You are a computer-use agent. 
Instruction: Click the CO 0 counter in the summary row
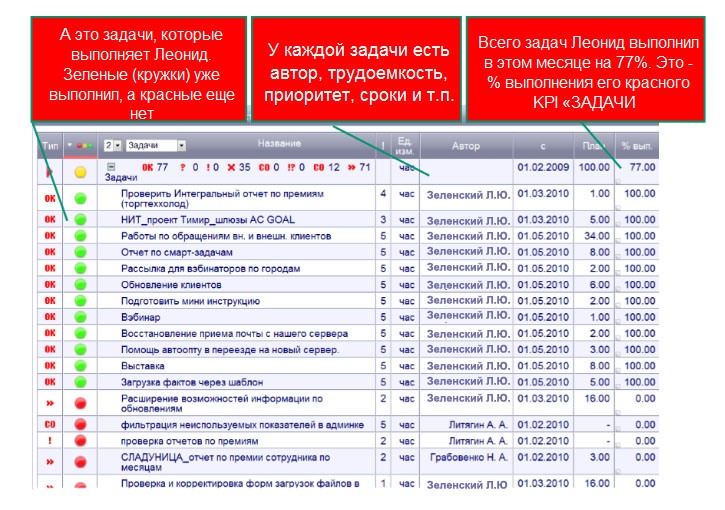coord(269,167)
